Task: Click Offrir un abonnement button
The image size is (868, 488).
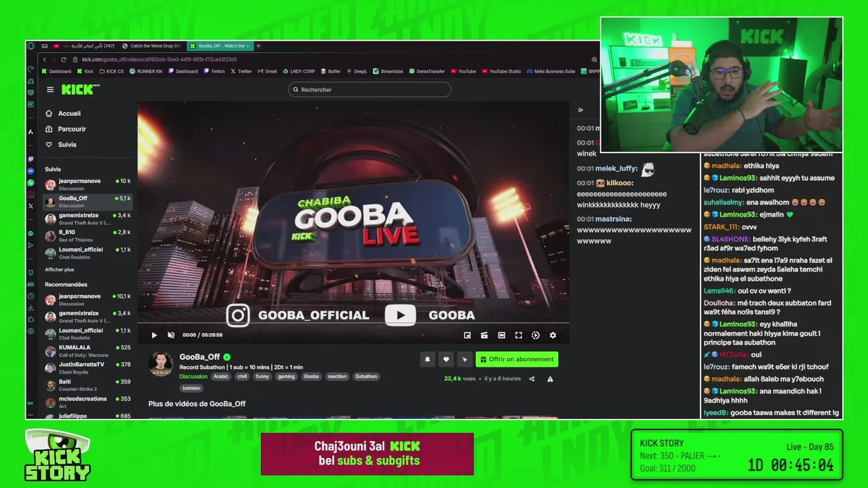Action: point(517,359)
